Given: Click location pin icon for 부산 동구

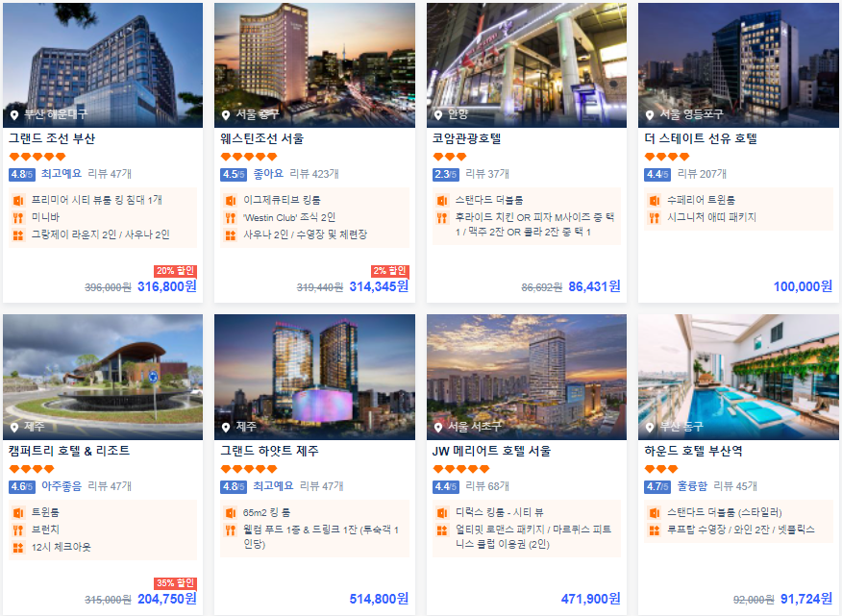Looking at the screenshot, I should coord(650,428).
